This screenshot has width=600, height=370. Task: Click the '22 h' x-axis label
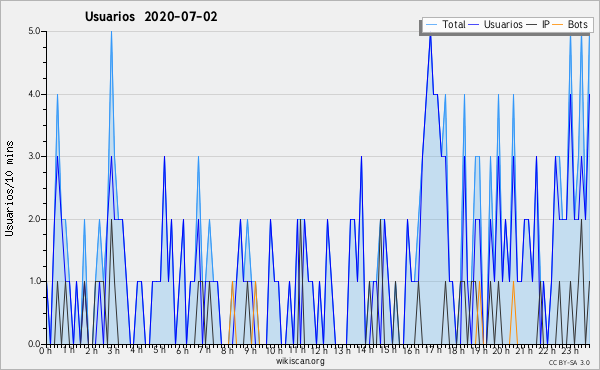pos(547,351)
